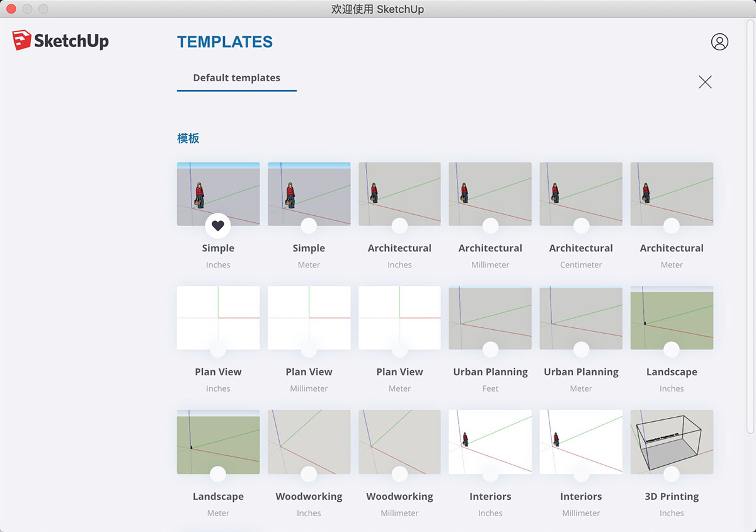Pick the Landscape Meter template thumbnail
Screen dimensions: 756x532
(x=218, y=441)
